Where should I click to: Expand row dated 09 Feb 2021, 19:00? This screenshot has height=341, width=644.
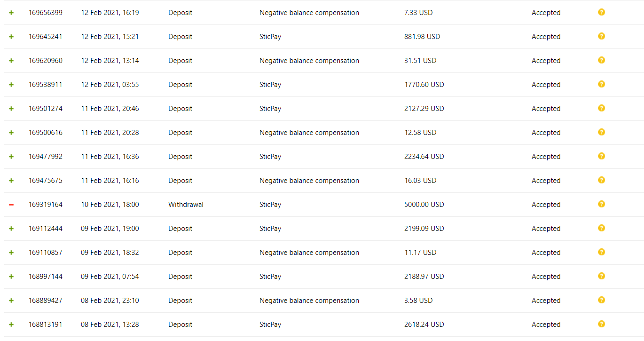coord(11,229)
